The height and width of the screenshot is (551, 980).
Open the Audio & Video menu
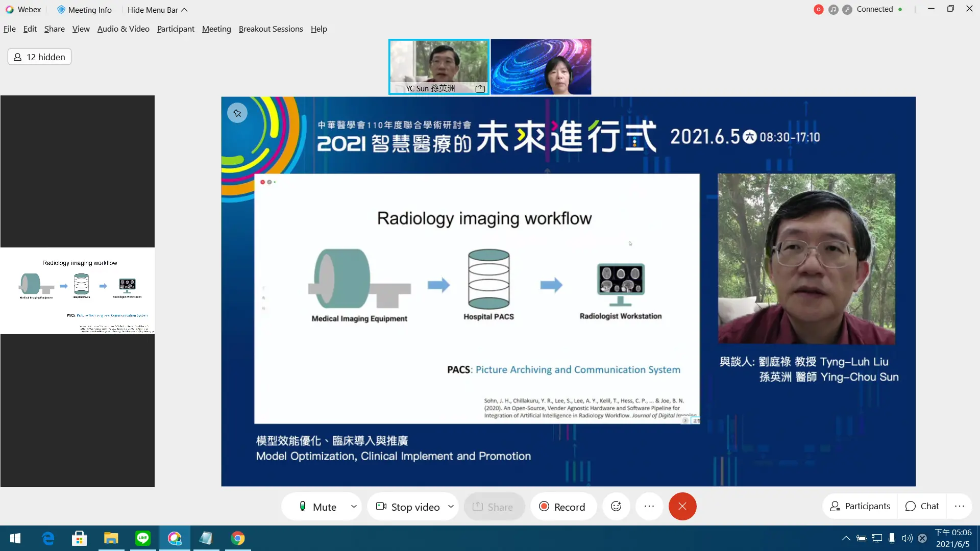[123, 29]
